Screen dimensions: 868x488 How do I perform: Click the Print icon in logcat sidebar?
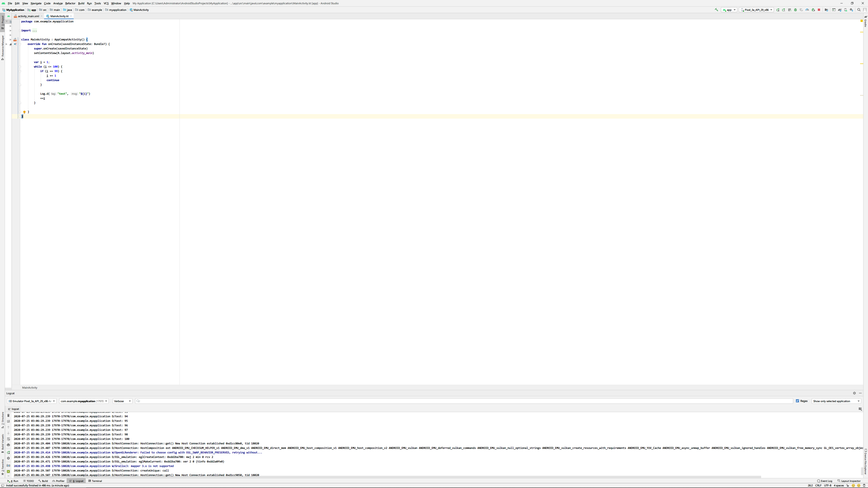coord(8,445)
